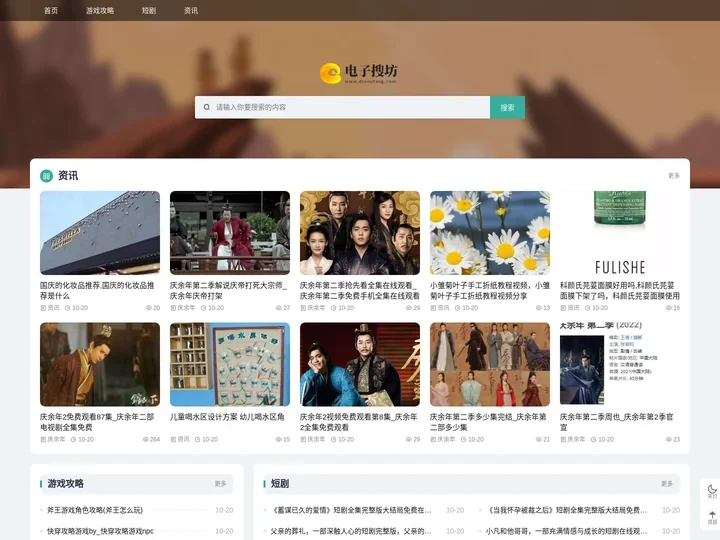
Task: Open title 庆余年第二季解说庆帝打死大宗师
Action: click(x=229, y=290)
